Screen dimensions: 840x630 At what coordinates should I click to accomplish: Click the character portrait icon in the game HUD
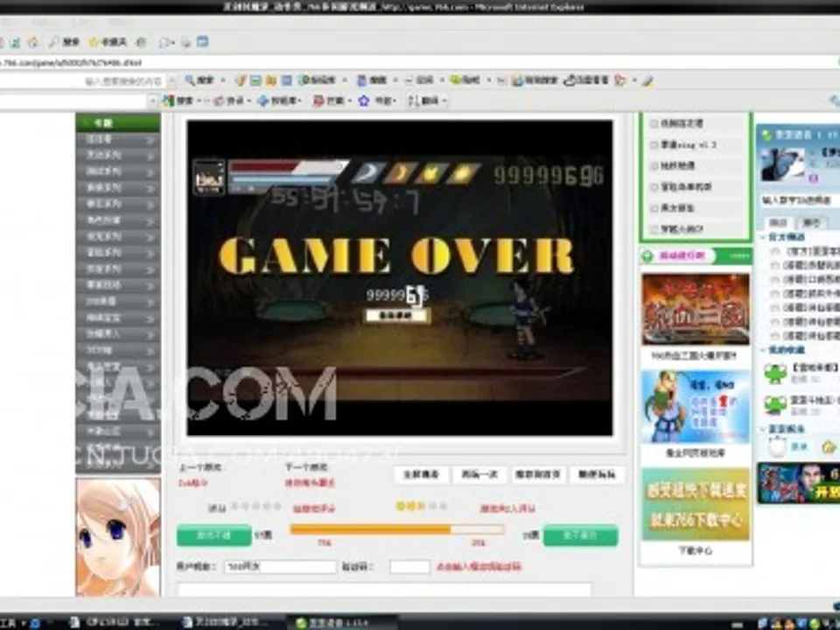208,176
